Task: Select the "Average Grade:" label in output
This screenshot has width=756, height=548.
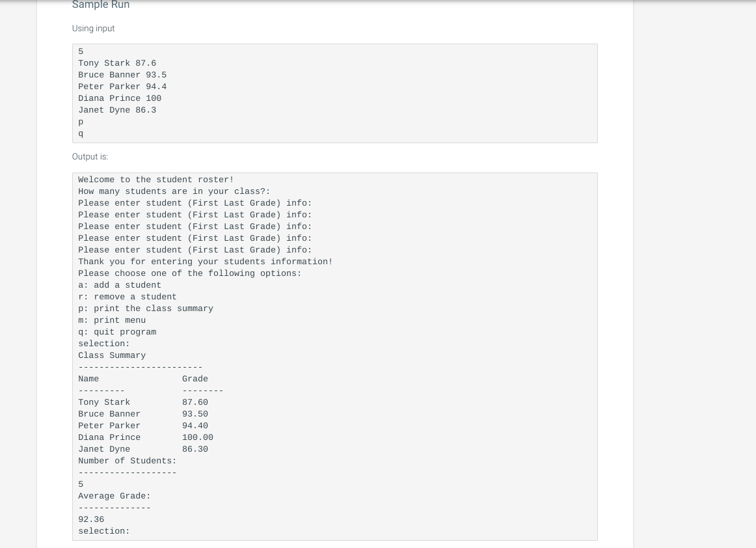Action: pos(114,496)
